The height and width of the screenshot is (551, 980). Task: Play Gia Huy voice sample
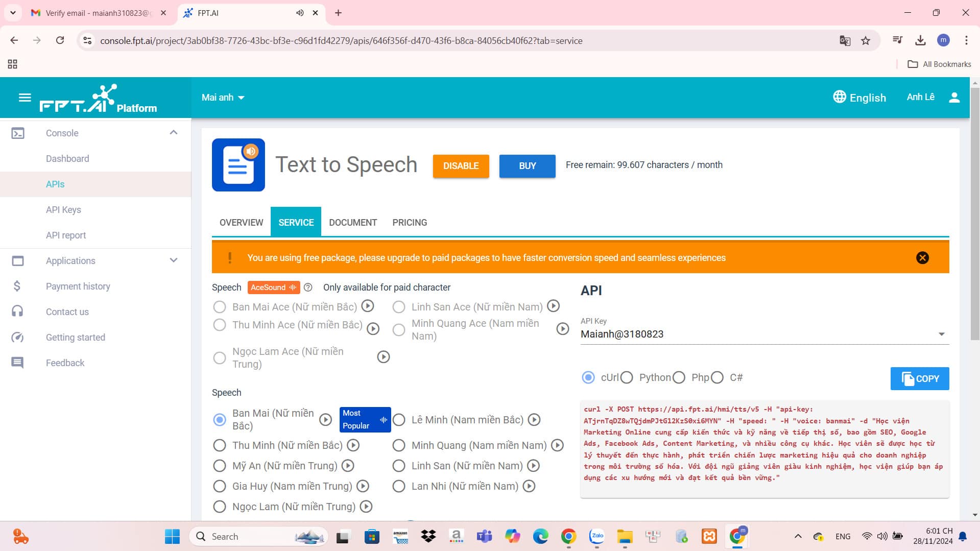coord(363,486)
